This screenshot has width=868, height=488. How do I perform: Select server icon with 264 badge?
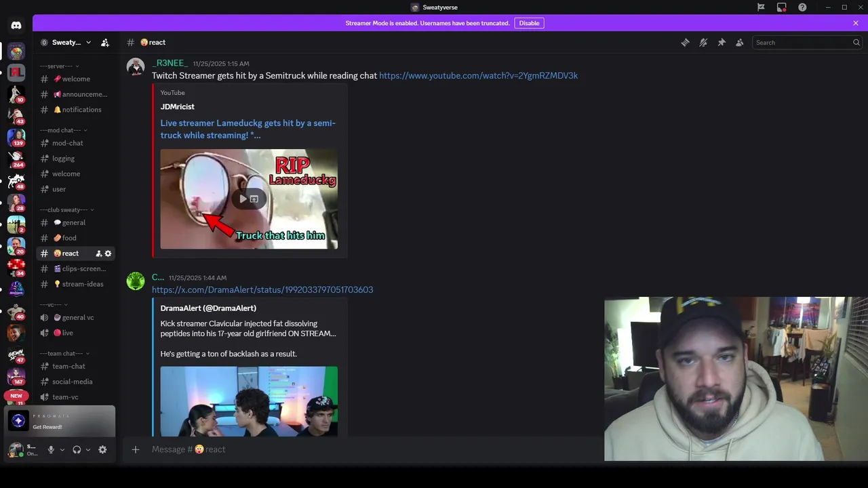point(16,159)
